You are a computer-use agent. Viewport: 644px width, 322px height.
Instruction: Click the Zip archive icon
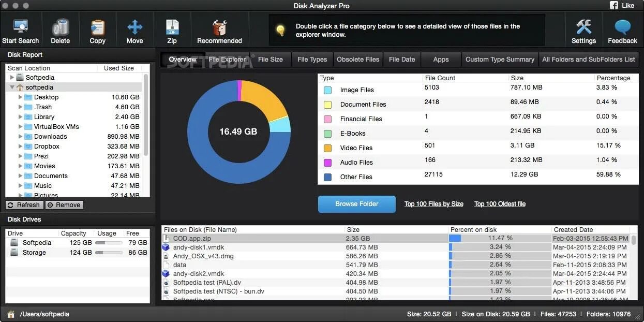tap(172, 26)
